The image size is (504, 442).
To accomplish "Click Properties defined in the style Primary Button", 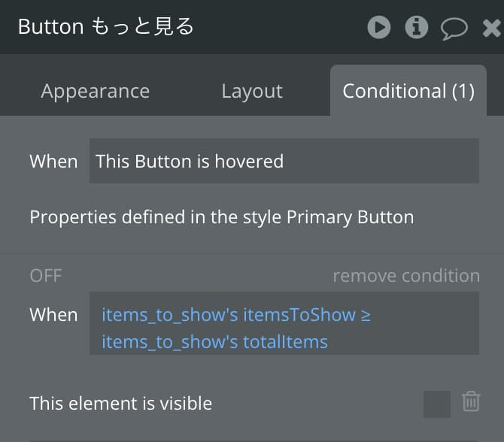I will click(222, 217).
